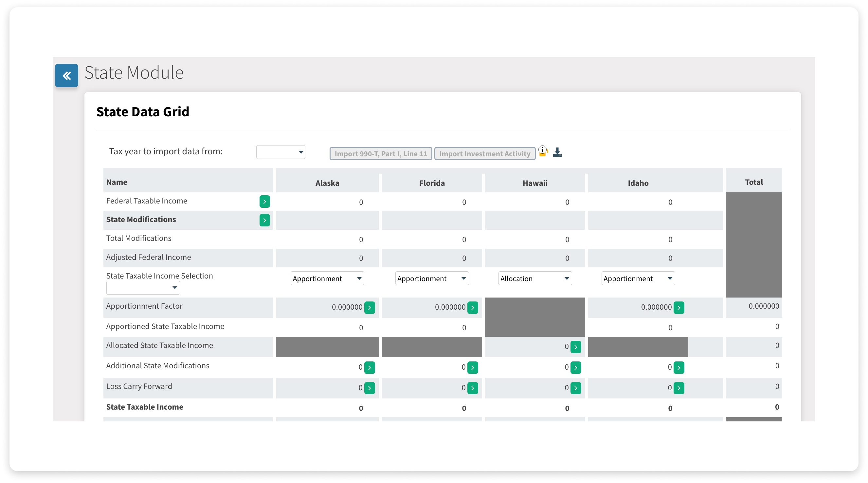Screen dimensions: 868x483
Task: Open Idaho Apportionment selection dropdown
Action: 638,279
